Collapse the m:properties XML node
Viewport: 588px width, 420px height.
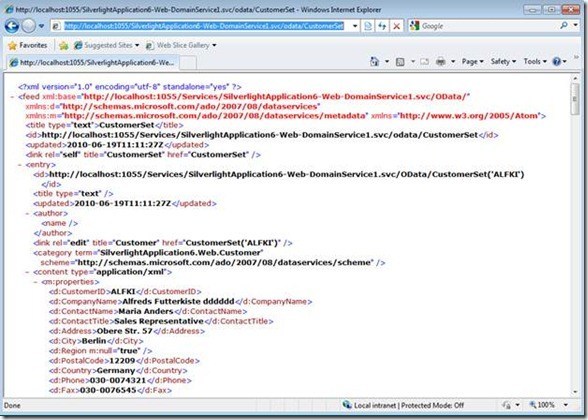35,282
